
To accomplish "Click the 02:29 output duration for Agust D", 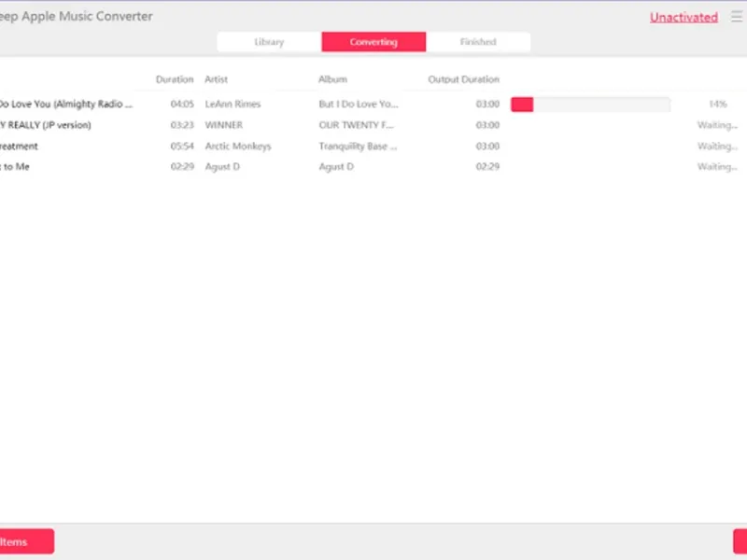I will pyautogui.click(x=487, y=167).
